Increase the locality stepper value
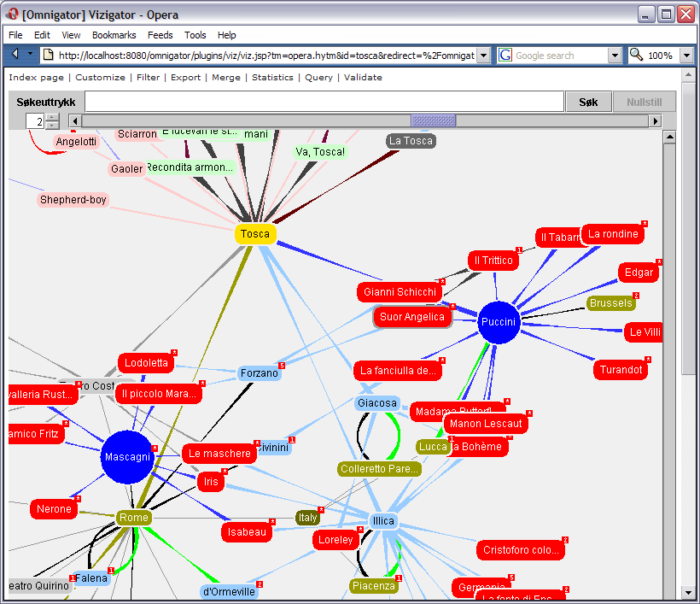Image resolution: width=700 pixels, height=604 pixels. [53, 117]
